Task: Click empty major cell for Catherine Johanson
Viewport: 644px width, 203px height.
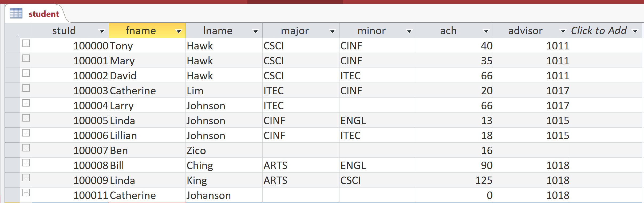Action: tap(301, 195)
